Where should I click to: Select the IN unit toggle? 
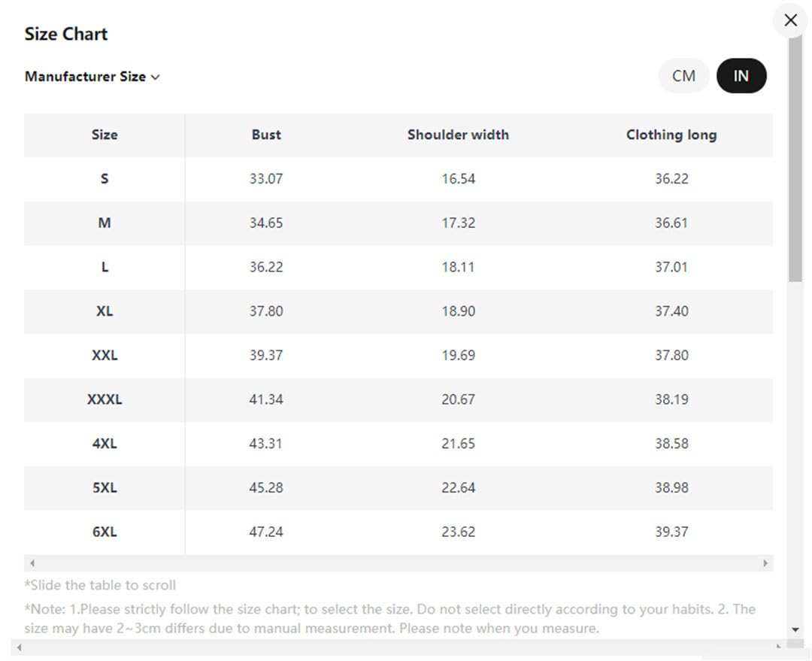click(741, 76)
